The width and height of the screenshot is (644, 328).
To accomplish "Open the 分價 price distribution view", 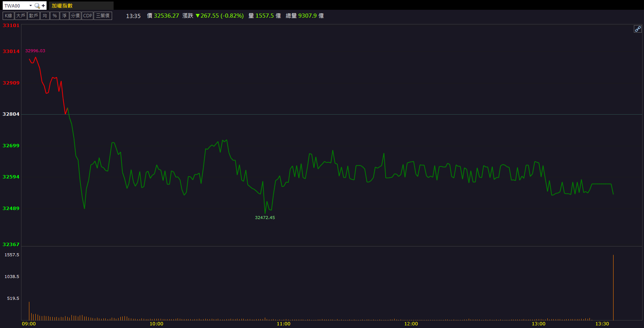I will 75,16.
